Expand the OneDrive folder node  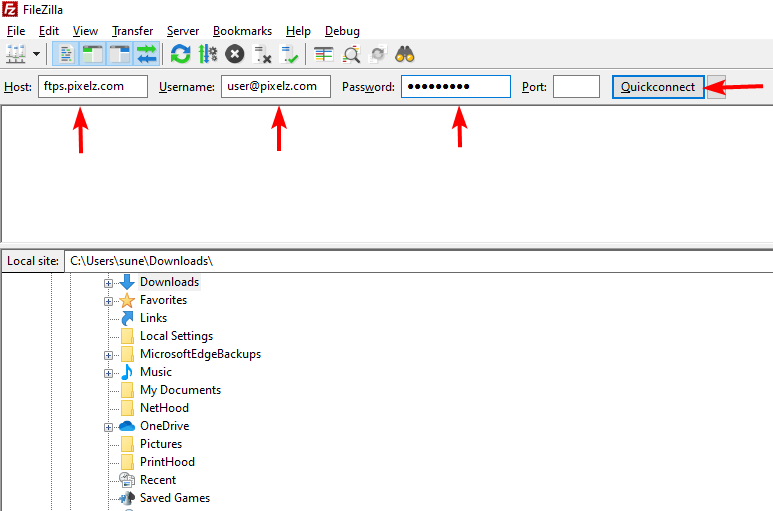coord(108,427)
